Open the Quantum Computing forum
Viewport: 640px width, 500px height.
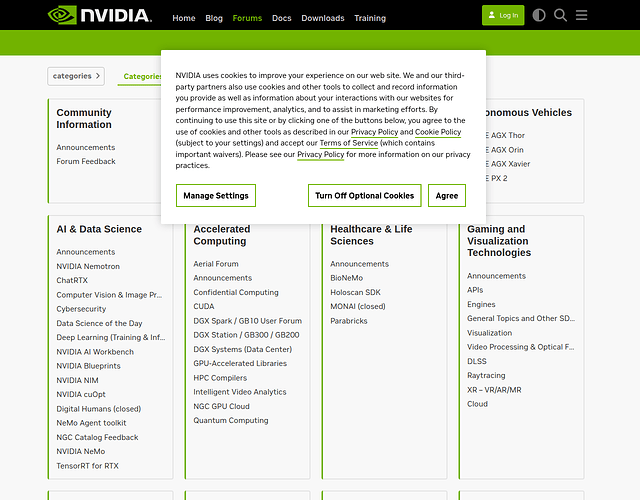point(231,420)
